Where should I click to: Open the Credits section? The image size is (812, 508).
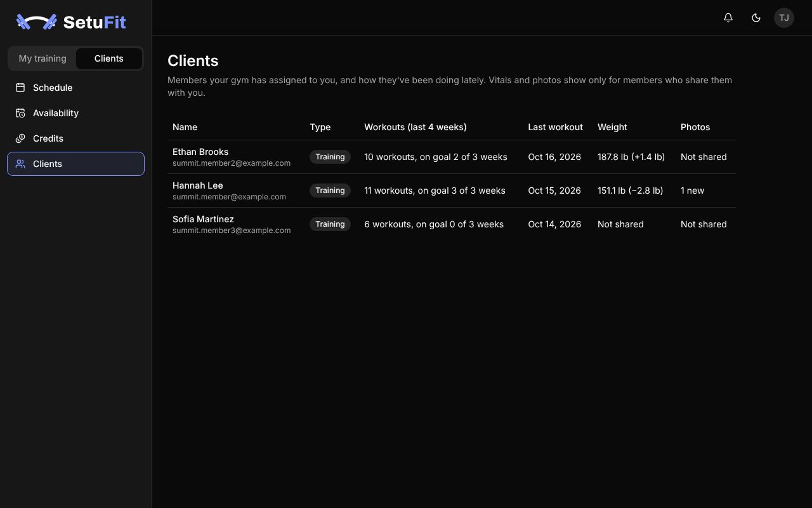pos(75,138)
